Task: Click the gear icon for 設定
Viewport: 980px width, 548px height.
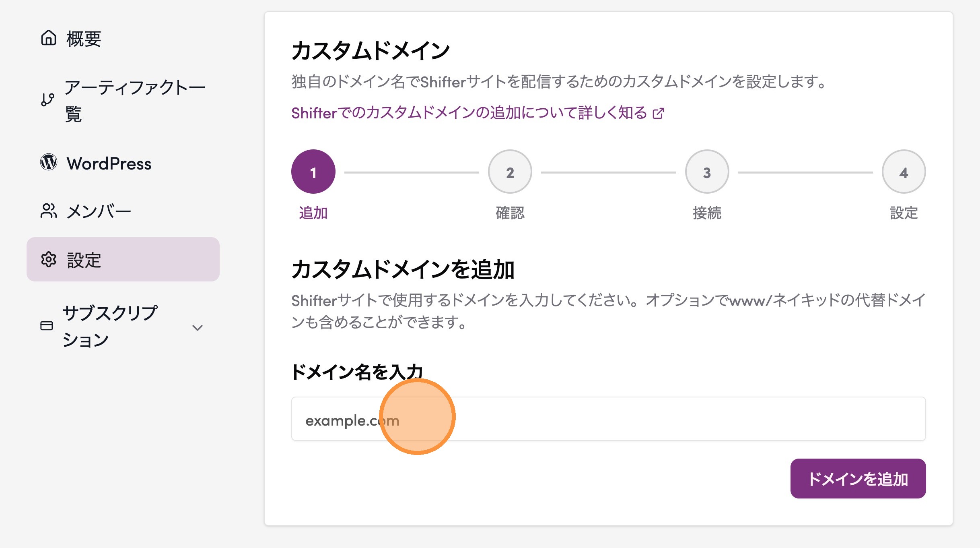Action: pyautogui.click(x=49, y=260)
